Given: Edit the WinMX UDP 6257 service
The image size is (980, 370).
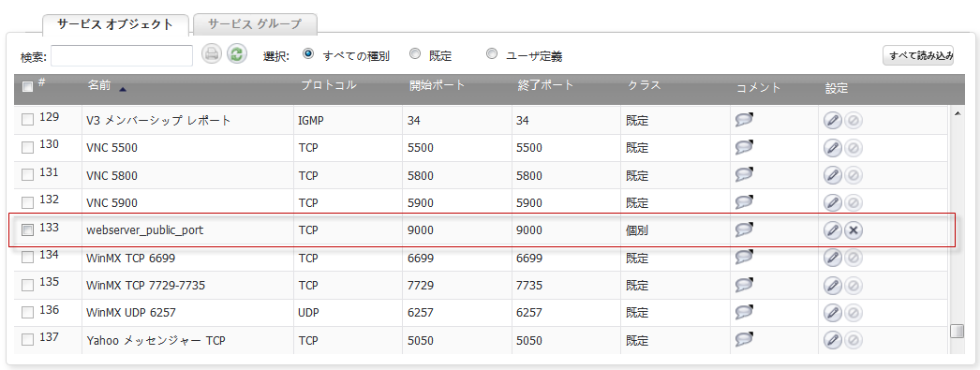Looking at the screenshot, I should tap(833, 313).
